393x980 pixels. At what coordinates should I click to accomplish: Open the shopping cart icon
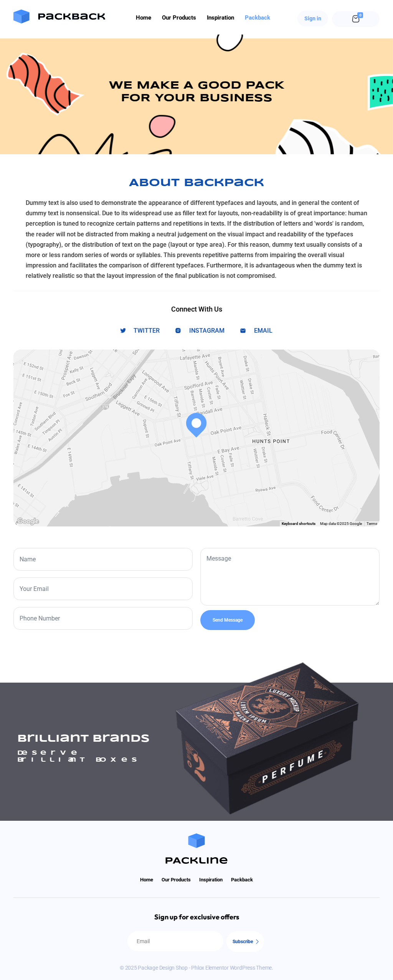(356, 19)
